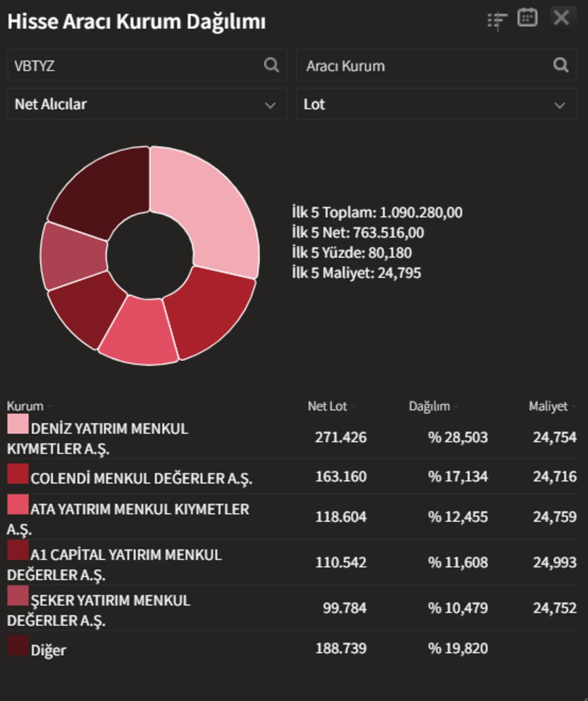Click the net lot value 110.542
The image size is (588, 701).
341,562
